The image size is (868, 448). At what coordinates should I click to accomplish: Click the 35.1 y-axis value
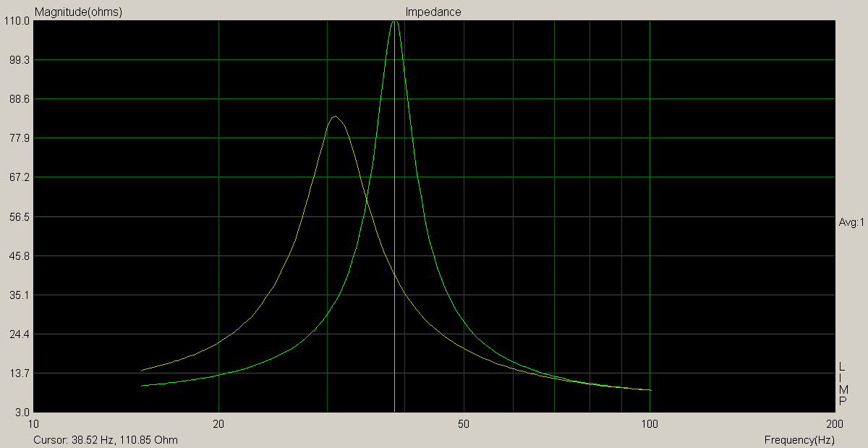20,295
